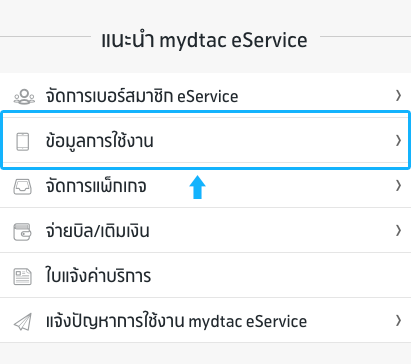Tap the paper plane icon for problem reporting
The width and height of the screenshot is (411, 364).
coord(23,322)
